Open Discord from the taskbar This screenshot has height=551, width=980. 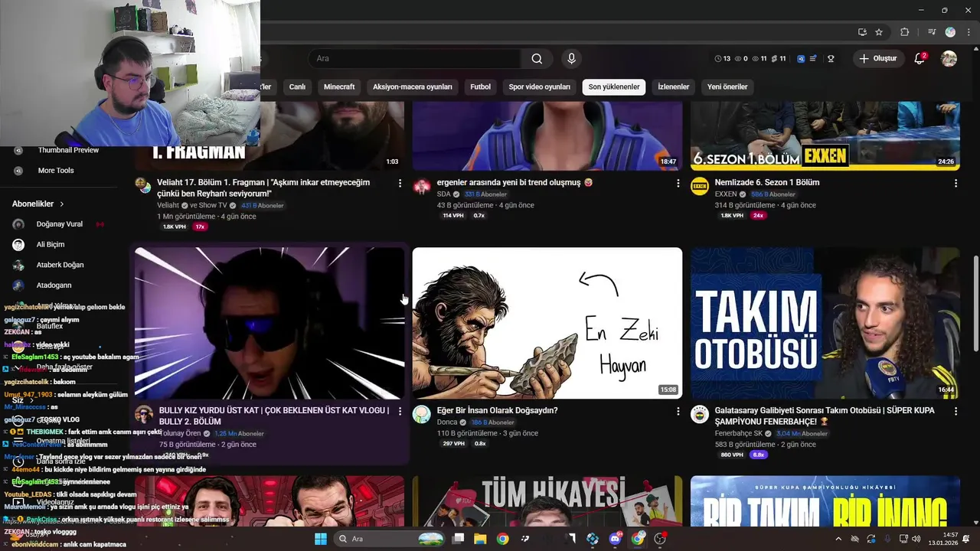click(615, 539)
